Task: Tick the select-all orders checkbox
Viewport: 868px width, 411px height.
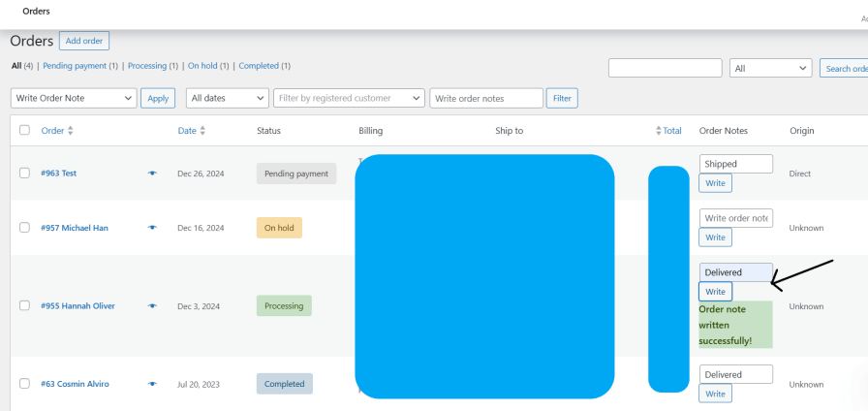Action: coord(24,130)
